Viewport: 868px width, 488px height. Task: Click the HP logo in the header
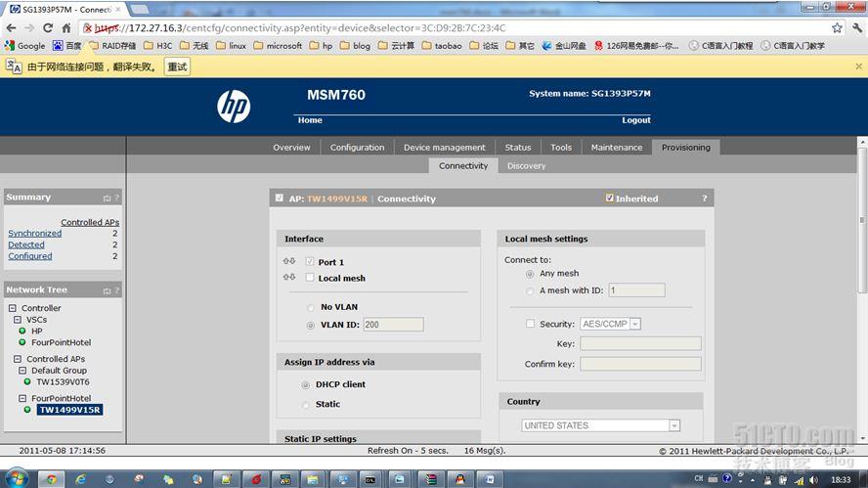point(234,107)
